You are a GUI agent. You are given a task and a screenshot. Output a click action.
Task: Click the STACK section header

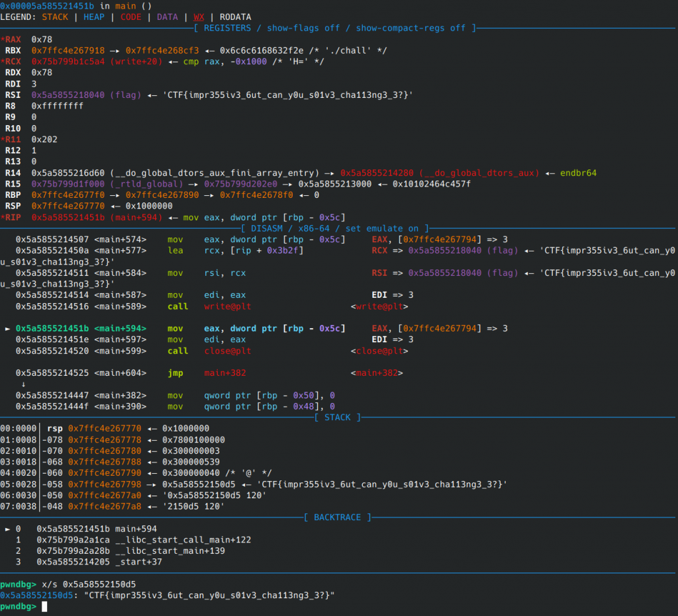338,418
